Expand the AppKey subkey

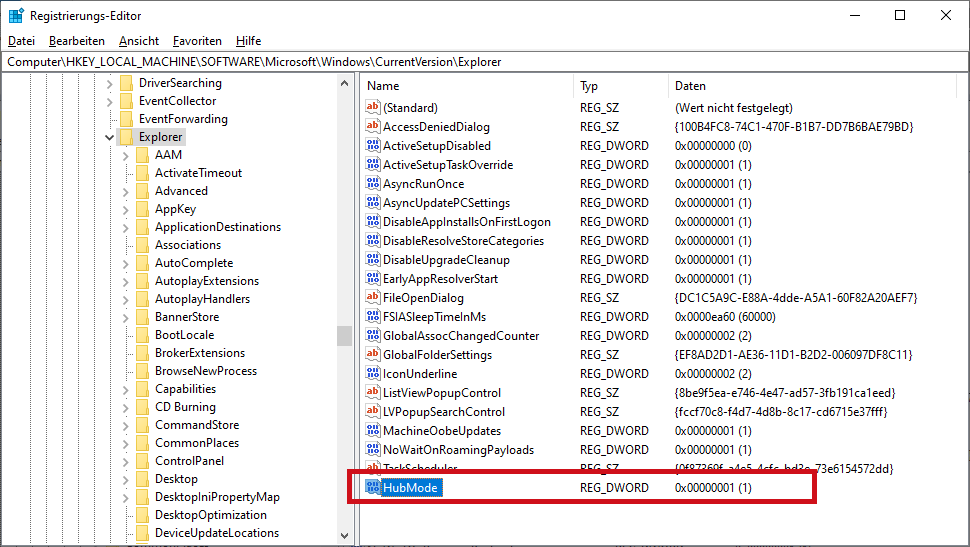(x=126, y=209)
